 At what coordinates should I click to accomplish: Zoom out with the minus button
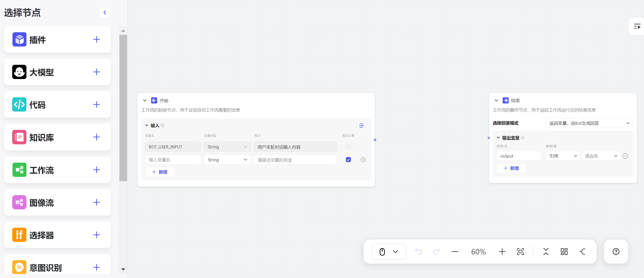(x=455, y=252)
